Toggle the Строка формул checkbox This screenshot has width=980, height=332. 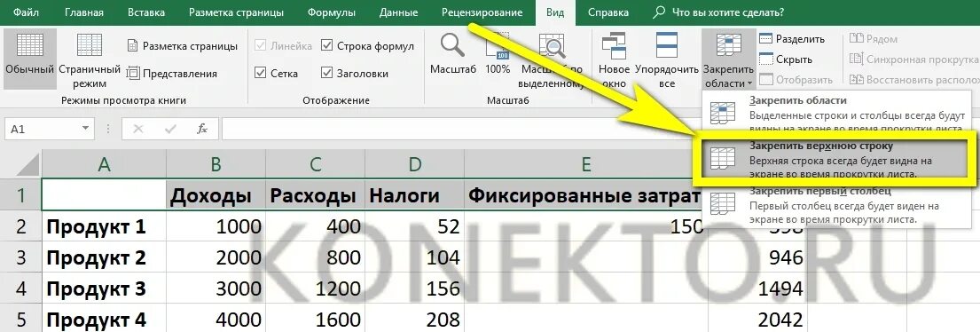click(327, 45)
